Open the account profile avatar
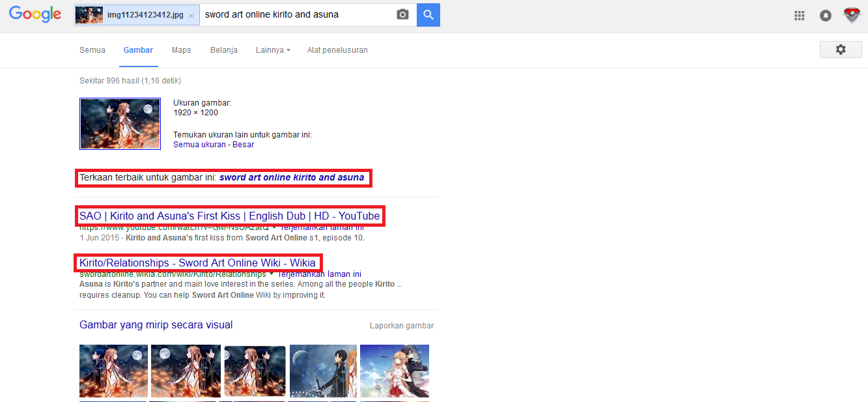Viewport: 868px width, 402px height. [x=852, y=15]
